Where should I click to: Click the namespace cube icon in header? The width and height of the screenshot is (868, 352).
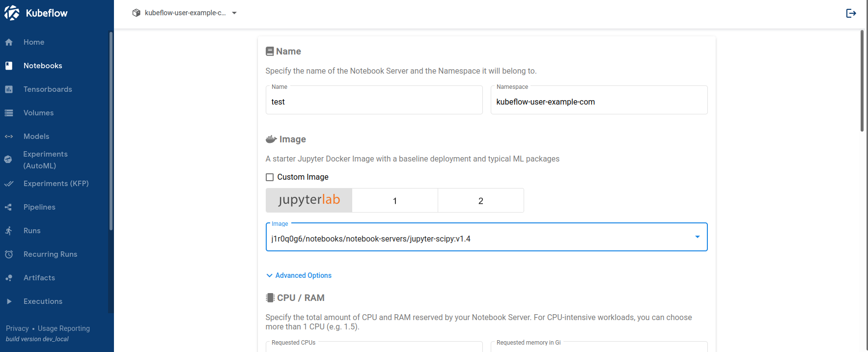(137, 13)
